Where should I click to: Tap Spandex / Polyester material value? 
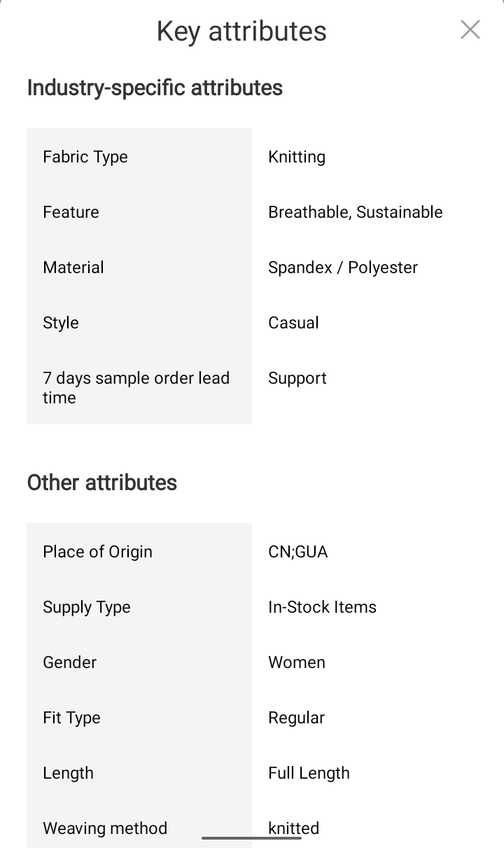(x=342, y=267)
